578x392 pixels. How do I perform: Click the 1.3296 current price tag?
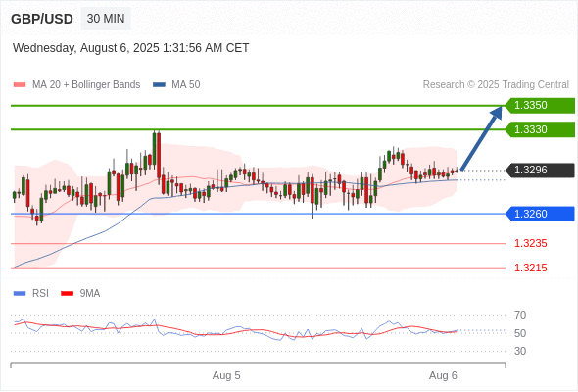(540, 170)
